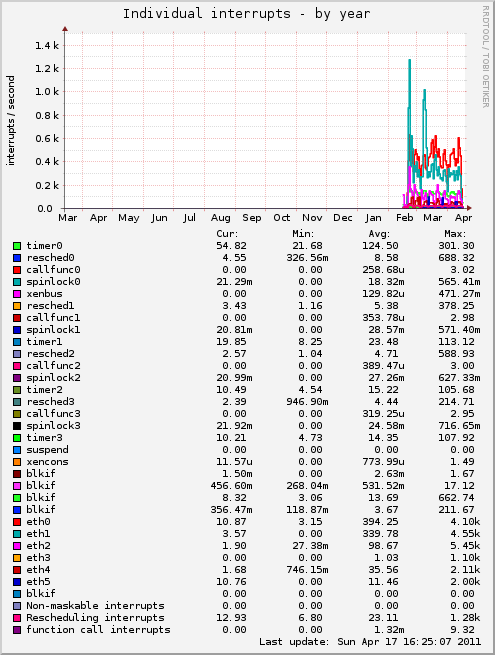
Task: Click the timer2 label
Action: tap(44, 390)
